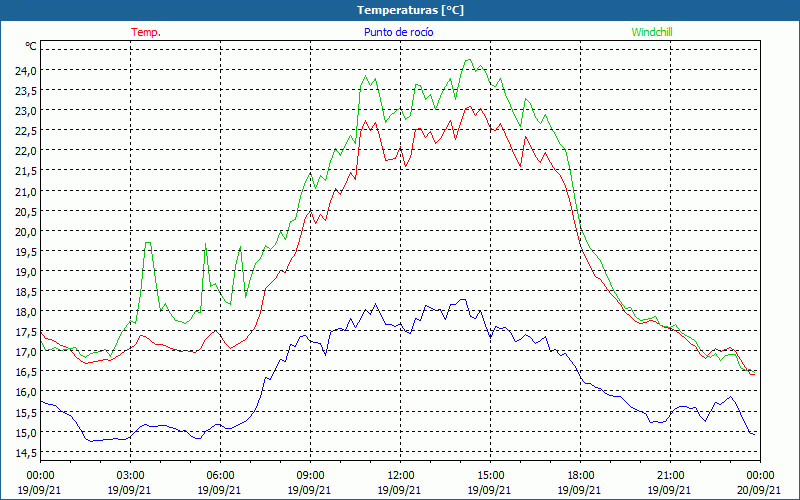Screen dimensions: 800x500
Task: Click the '06:00' time axis label
Action: tap(220, 476)
